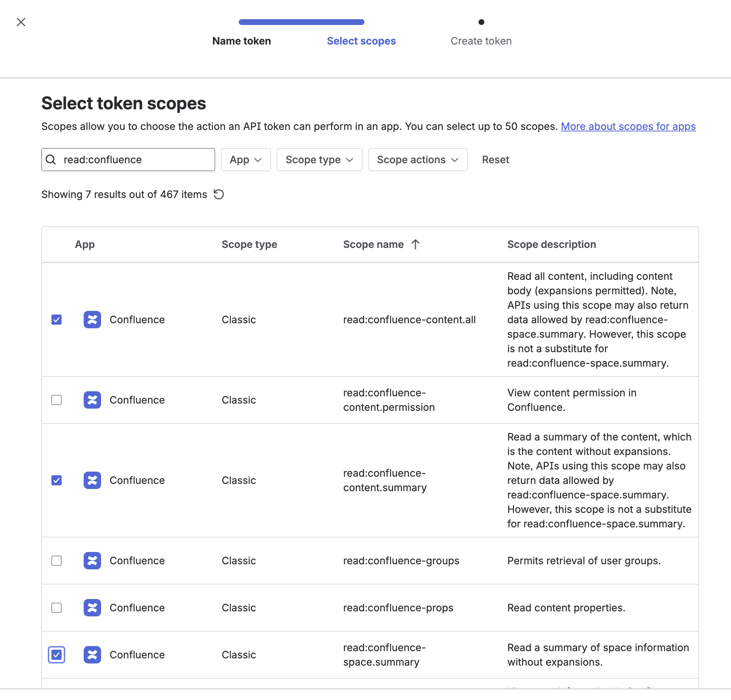Viewport: 731px width, 700px height.
Task: Uncheck the read:confluence-content.all scope checkbox
Action: coord(57,320)
